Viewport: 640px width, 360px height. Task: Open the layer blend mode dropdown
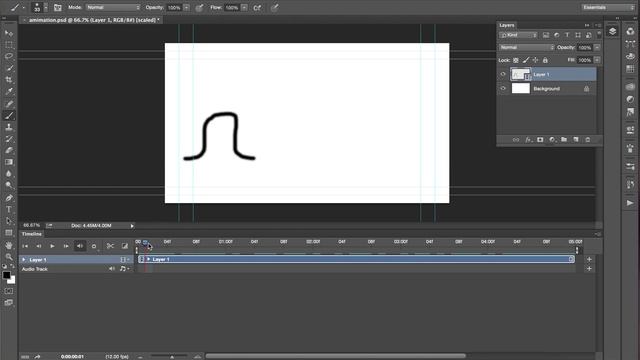[527, 47]
